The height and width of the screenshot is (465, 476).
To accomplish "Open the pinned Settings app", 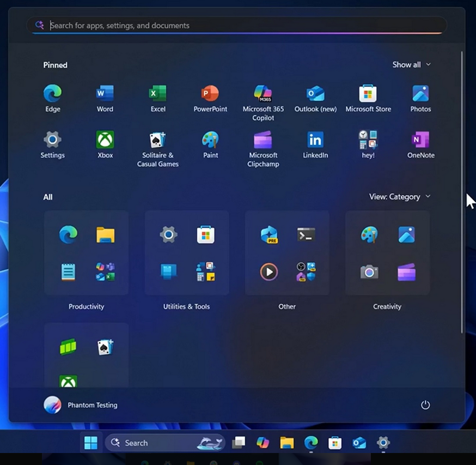I will point(52,144).
